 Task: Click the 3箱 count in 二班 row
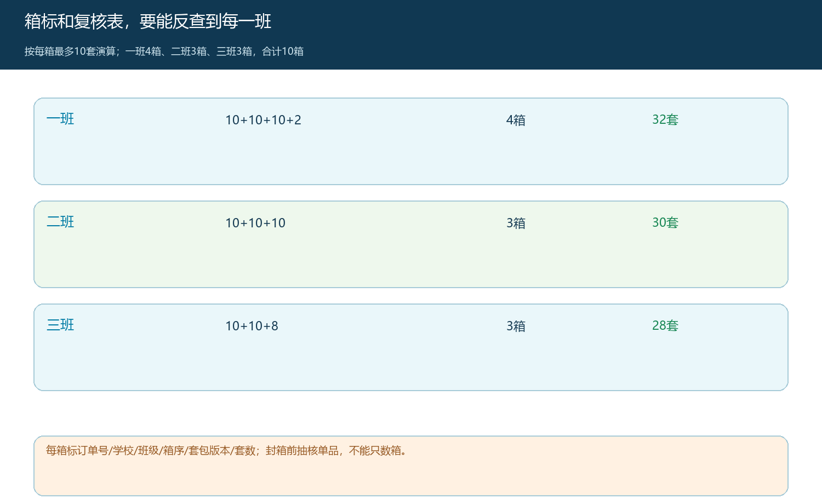[x=516, y=223]
